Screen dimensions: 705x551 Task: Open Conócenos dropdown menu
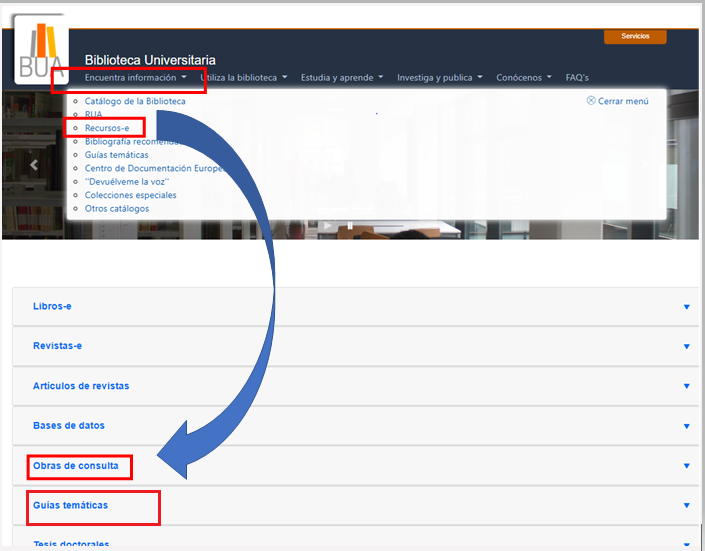click(524, 78)
